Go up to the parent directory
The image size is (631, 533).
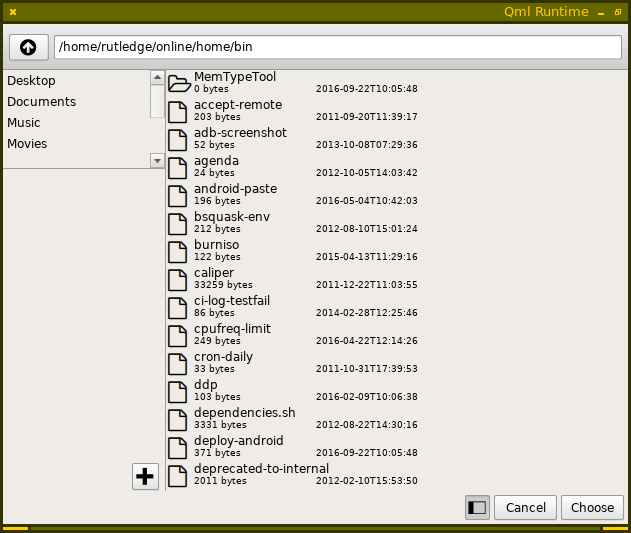(28, 47)
